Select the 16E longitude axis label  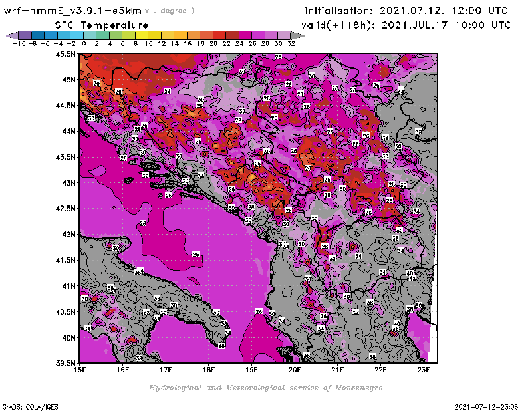coord(123,370)
